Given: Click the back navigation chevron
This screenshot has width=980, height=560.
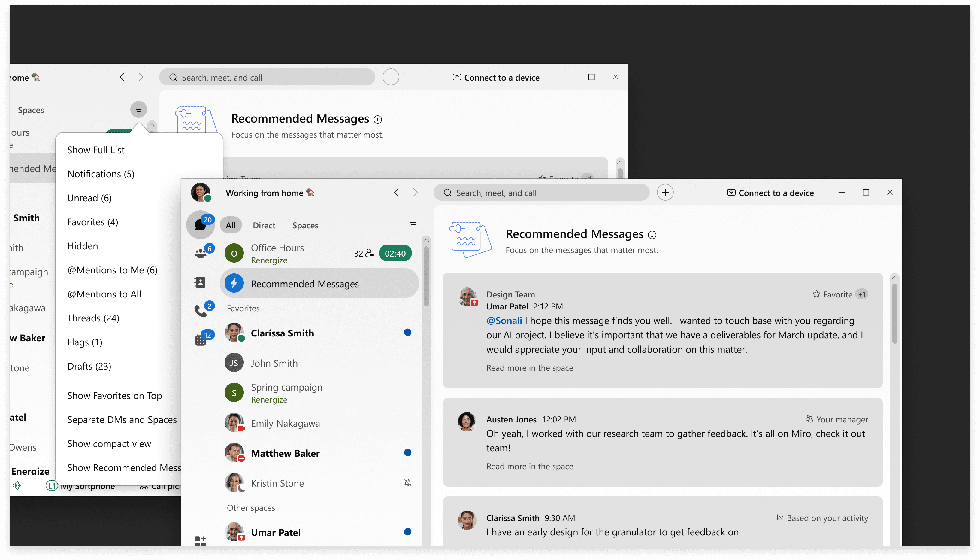Looking at the screenshot, I should click(x=397, y=193).
